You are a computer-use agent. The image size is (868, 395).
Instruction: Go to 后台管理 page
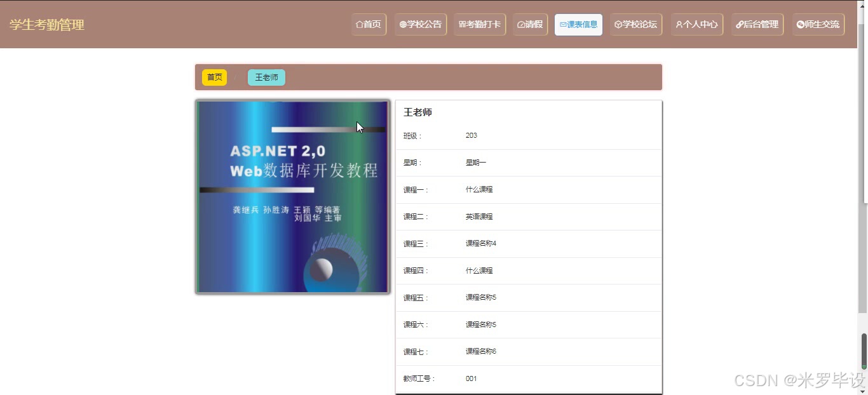[x=757, y=25]
